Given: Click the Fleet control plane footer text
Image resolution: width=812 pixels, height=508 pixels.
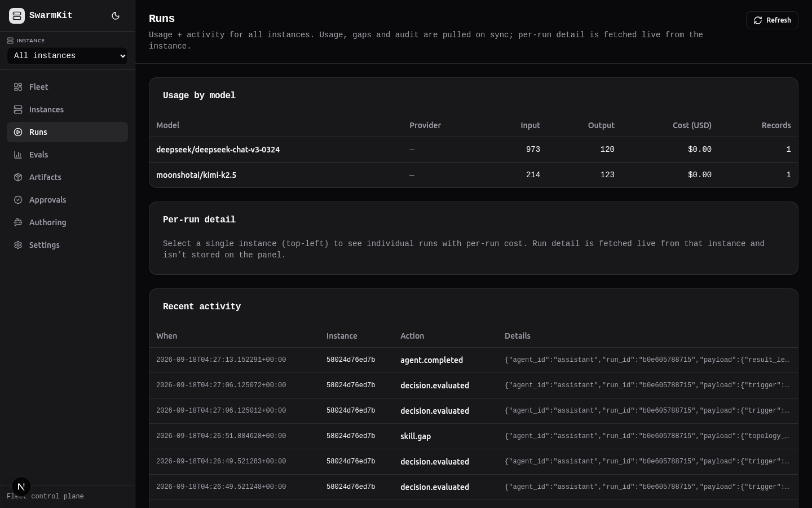Looking at the screenshot, I should pos(45,497).
